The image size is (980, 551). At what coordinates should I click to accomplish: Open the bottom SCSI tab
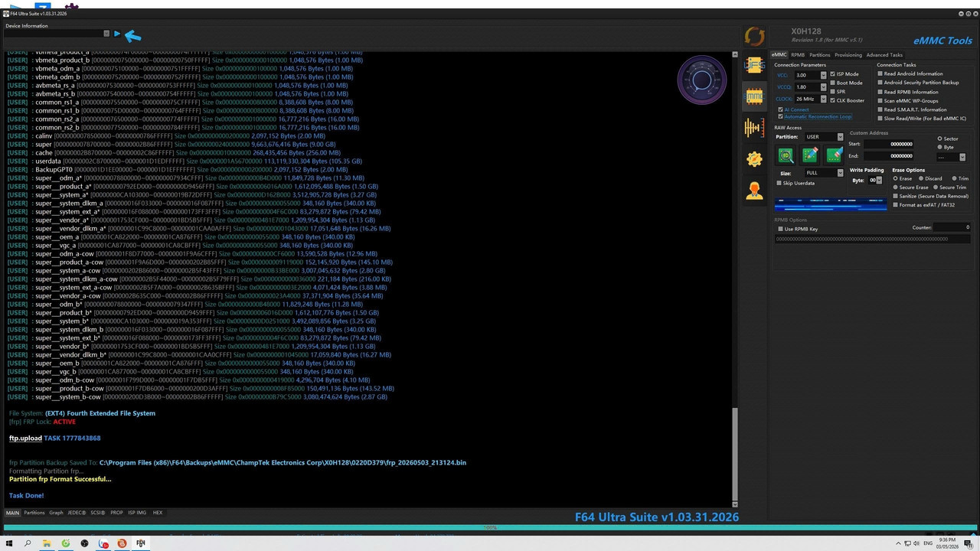[98, 513]
